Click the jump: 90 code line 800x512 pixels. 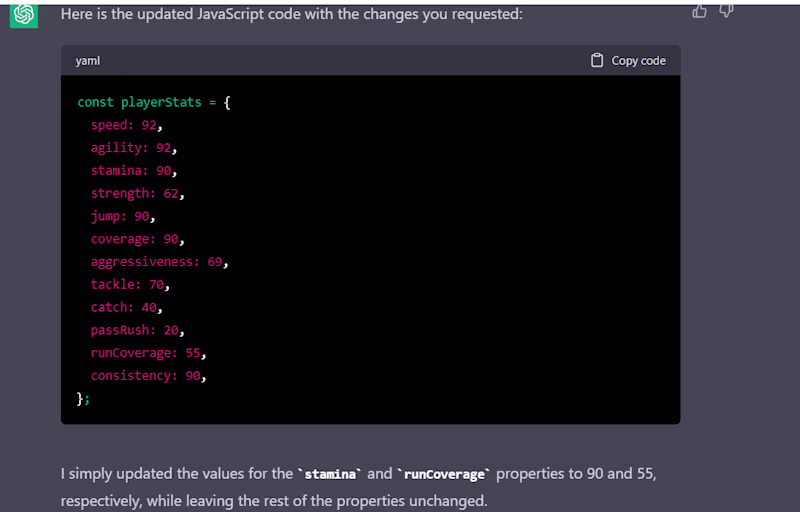(x=122, y=216)
